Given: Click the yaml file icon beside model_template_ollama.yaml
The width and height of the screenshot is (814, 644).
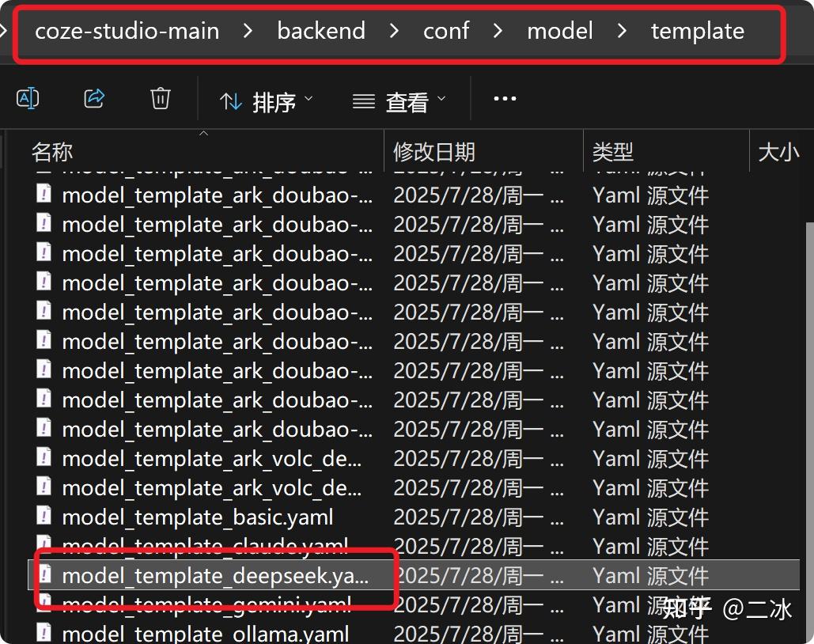Looking at the screenshot, I should (44, 632).
